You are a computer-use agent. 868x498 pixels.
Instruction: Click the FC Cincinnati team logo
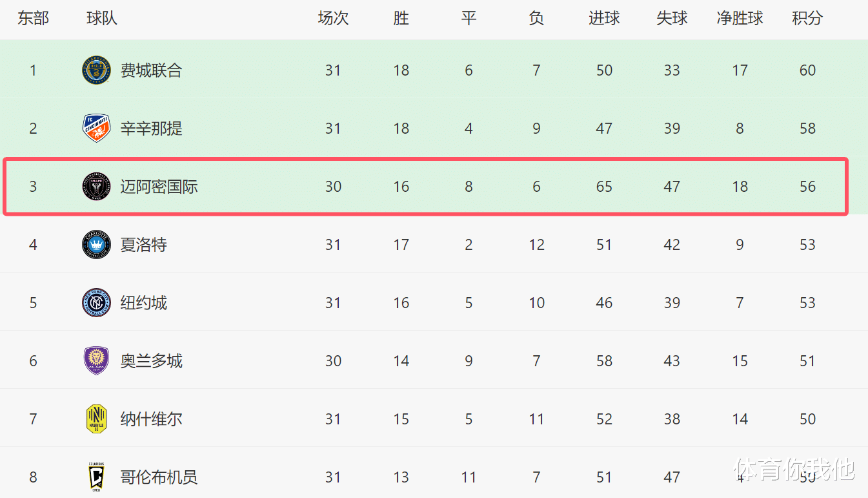pos(96,129)
